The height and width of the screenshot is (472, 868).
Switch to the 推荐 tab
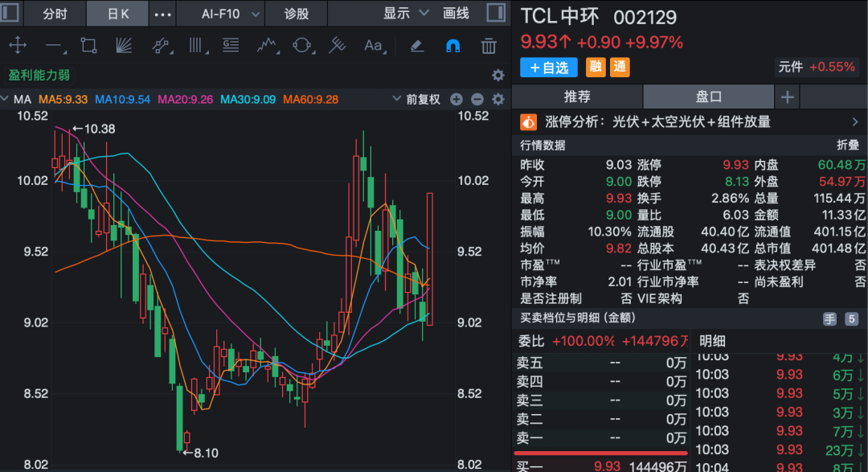[577, 97]
